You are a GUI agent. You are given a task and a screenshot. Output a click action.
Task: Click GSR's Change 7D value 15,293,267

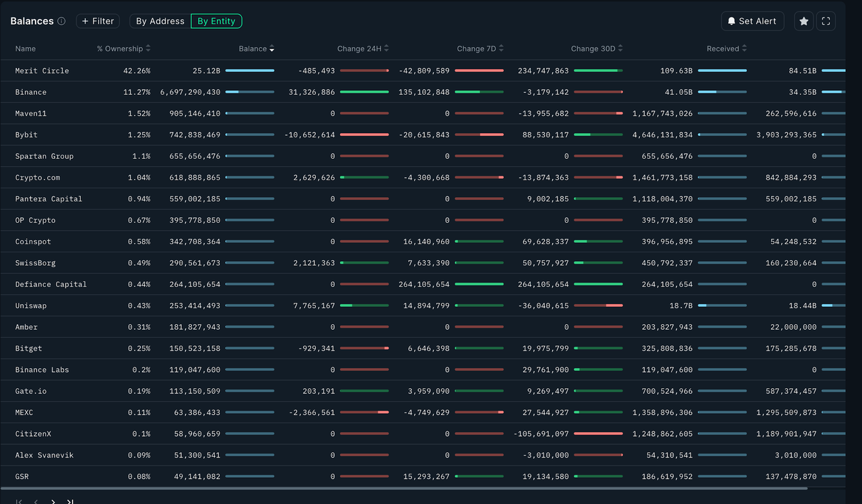pyautogui.click(x=426, y=477)
